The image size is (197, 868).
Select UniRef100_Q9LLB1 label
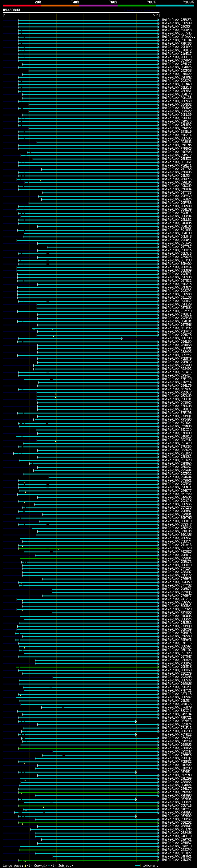176,399
